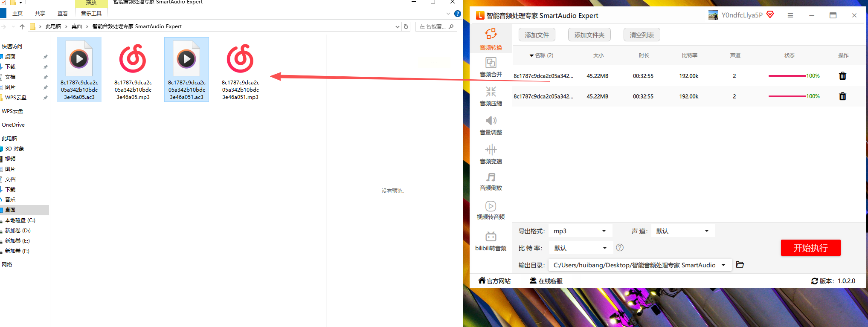
Task: Select file 8c1787...3e46a05.ac3 in Explorer
Action: point(79,69)
